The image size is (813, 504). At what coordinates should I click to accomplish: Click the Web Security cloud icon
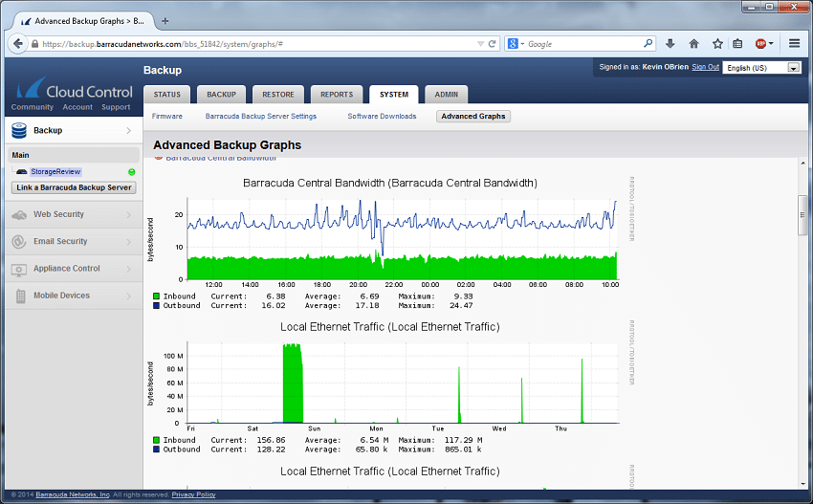click(19, 214)
